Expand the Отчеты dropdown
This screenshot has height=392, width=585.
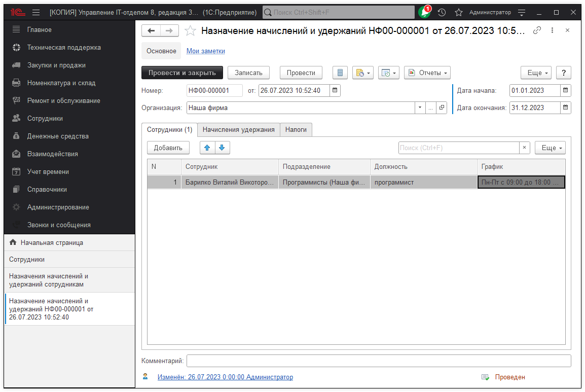(x=427, y=73)
